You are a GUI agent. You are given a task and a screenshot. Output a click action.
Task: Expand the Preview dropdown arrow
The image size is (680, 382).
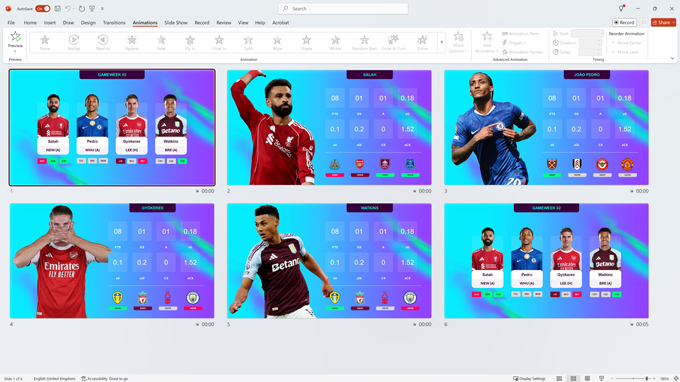pyautogui.click(x=15, y=51)
